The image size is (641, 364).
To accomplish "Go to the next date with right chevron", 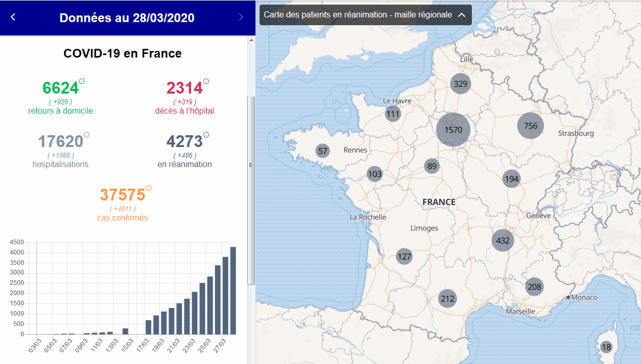I will point(241,17).
